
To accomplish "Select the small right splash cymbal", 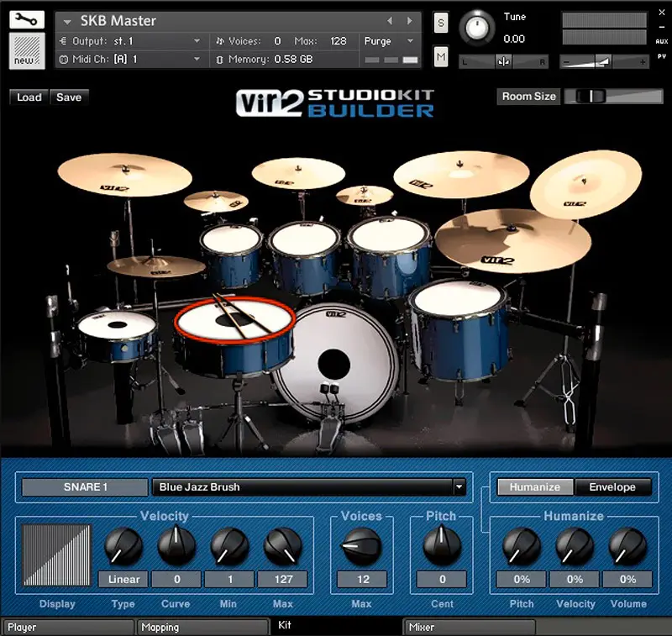I will pos(365,196).
